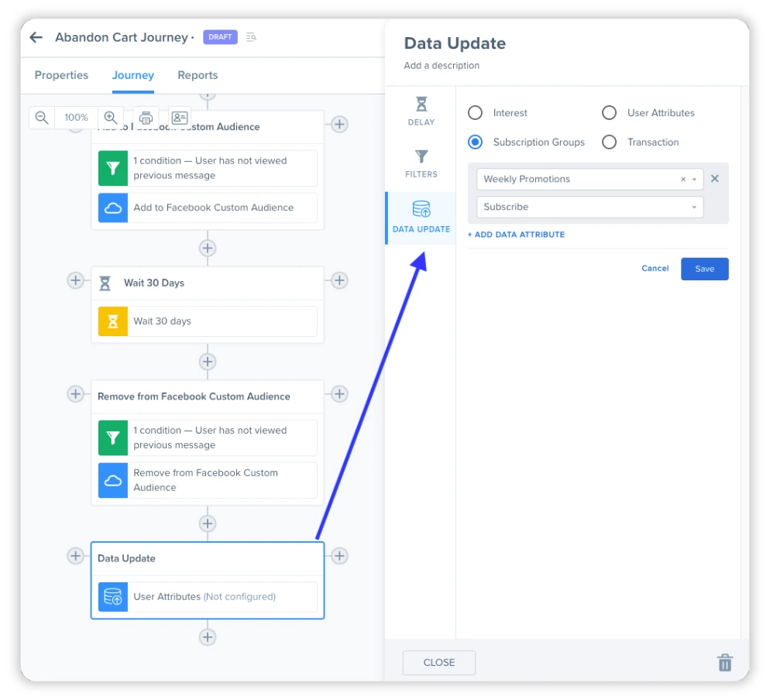Click the journey search list icon beside DRAFT
The image size is (770, 700).
251,37
